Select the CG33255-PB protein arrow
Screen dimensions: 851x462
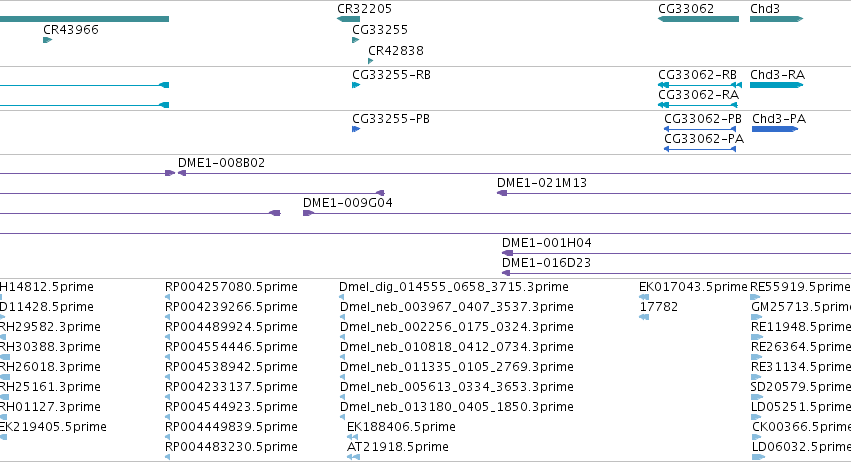pos(356,129)
